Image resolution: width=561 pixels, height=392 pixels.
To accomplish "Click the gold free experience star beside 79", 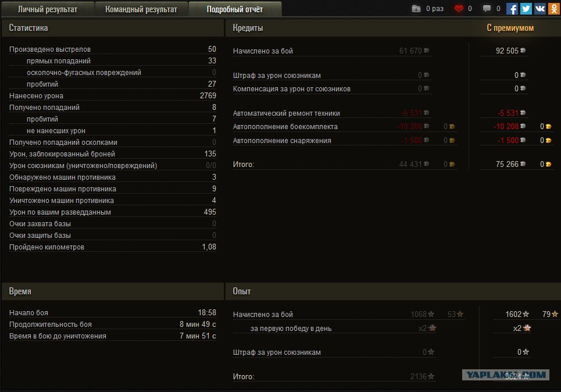I will (x=555, y=315).
